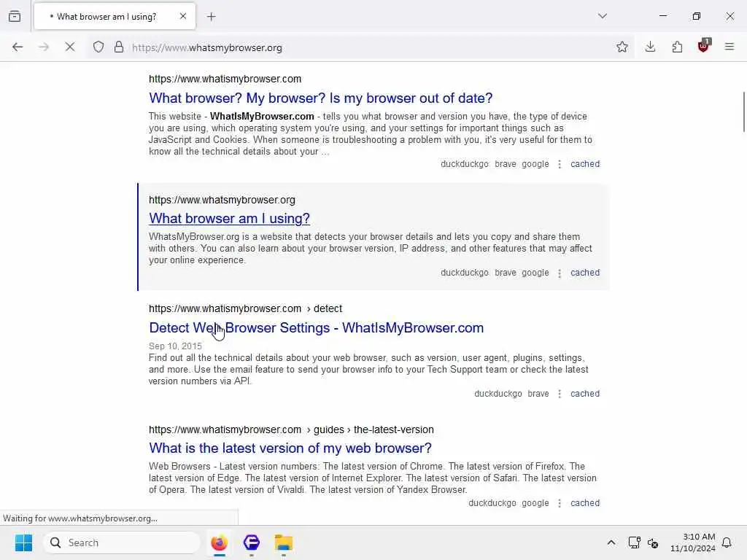The height and width of the screenshot is (560, 747).
Task: Open the notifications bell icon
Action: coord(727,542)
